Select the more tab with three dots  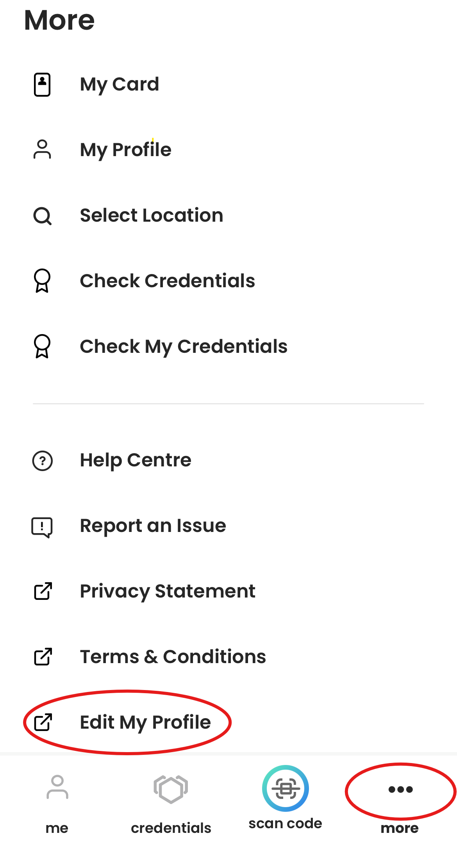[x=400, y=796]
